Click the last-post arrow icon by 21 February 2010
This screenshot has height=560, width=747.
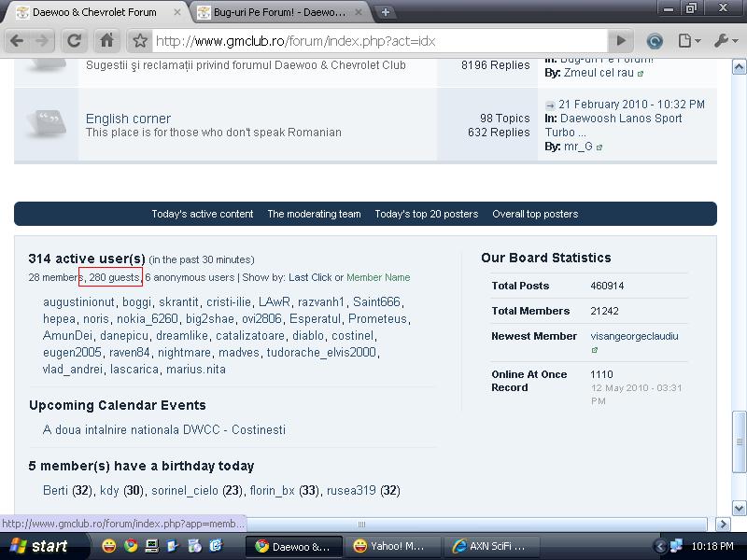550,105
